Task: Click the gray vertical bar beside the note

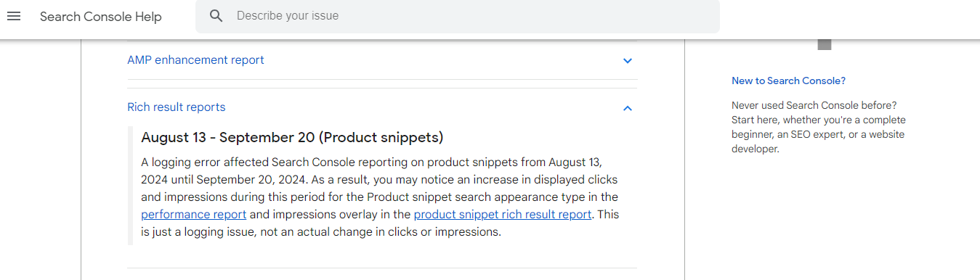Action: [x=130, y=186]
